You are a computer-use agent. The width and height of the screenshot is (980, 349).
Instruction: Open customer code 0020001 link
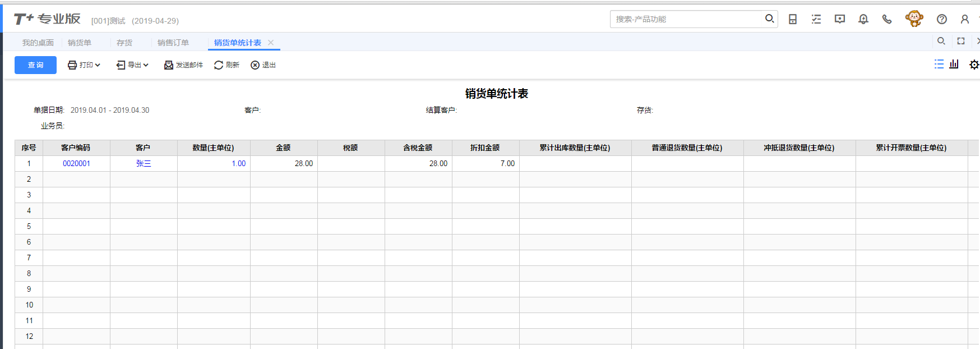(x=76, y=163)
